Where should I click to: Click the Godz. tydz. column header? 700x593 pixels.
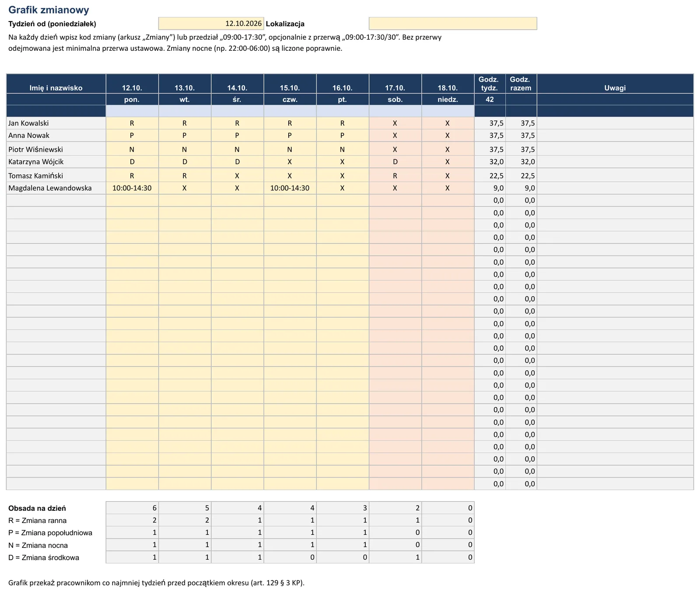pyautogui.click(x=490, y=84)
